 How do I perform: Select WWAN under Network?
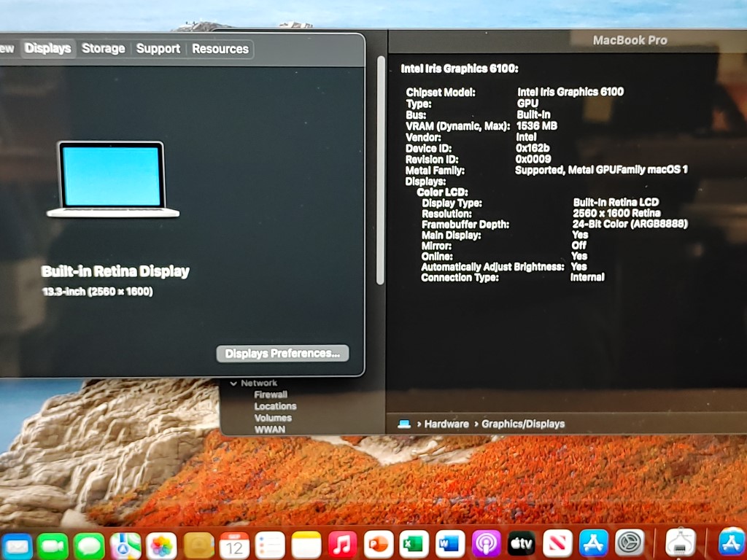coord(270,429)
